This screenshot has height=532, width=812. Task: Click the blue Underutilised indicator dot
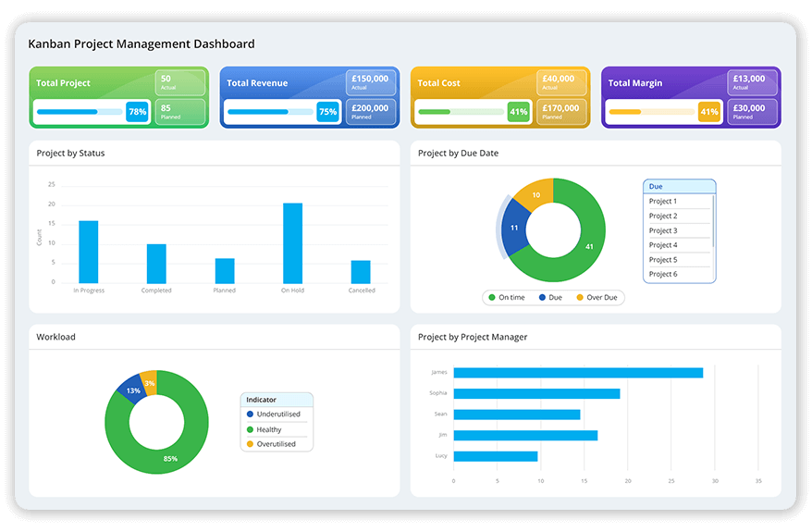(250, 414)
